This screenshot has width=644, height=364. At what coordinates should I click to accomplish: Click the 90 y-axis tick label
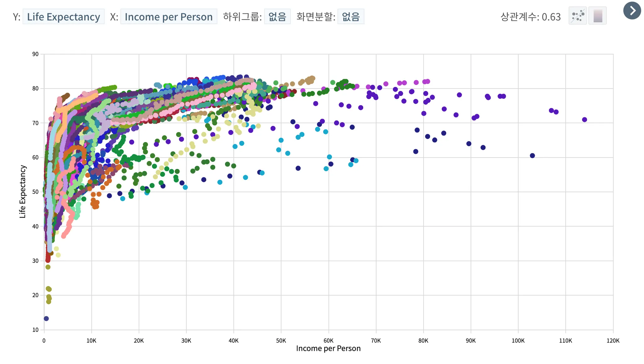point(35,54)
